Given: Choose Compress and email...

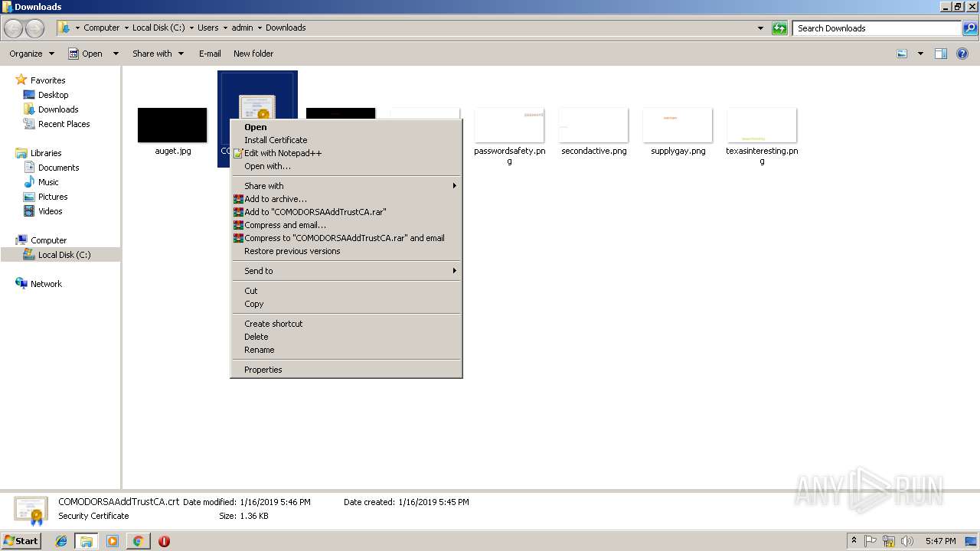Looking at the screenshot, I should coord(346,225).
